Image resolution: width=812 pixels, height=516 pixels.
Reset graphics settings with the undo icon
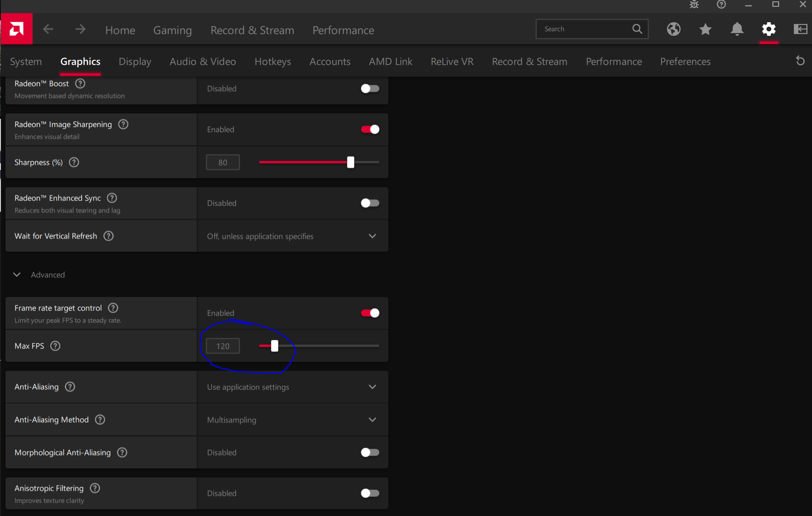pos(801,61)
